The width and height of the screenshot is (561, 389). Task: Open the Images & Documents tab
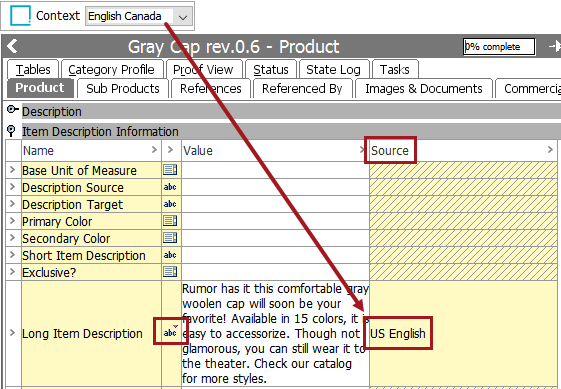[424, 89]
